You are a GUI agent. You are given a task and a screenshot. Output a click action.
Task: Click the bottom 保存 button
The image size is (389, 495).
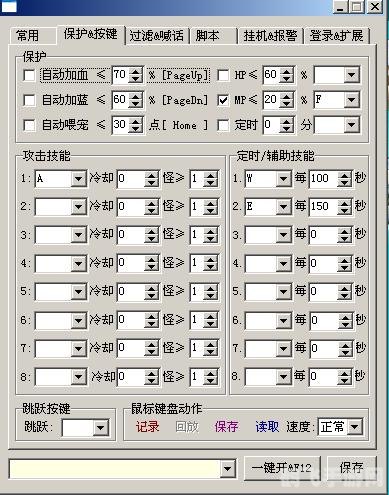point(351,468)
